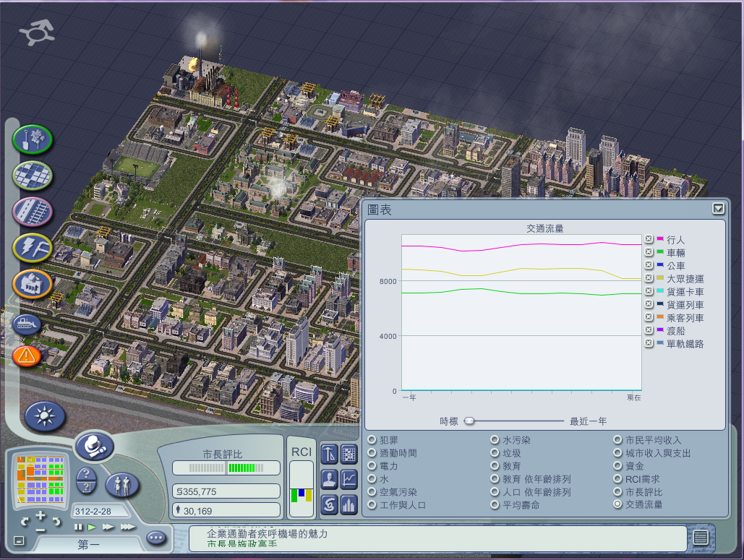Select the 工作與人口 graph option
The height and width of the screenshot is (560, 744).
tap(372, 505)
